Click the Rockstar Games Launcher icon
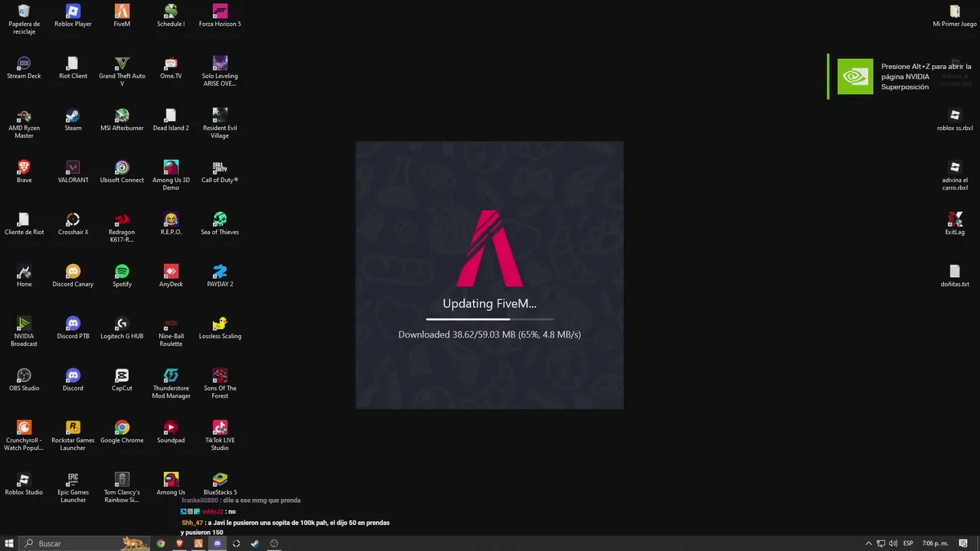 tap(73, 435)
